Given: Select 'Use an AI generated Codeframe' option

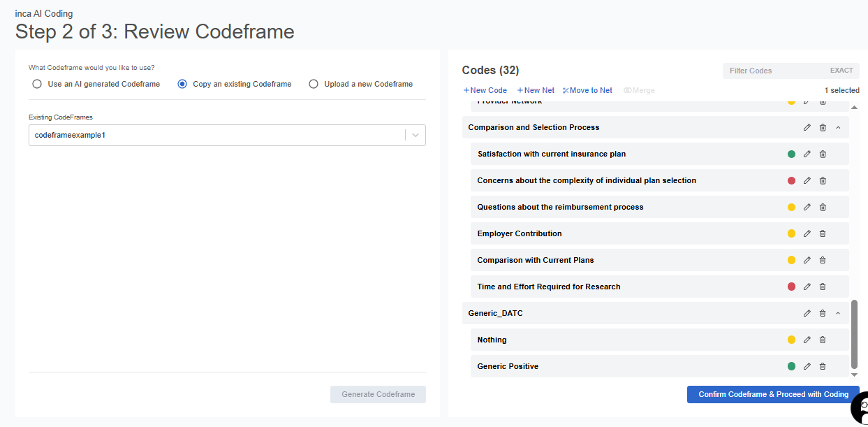Looking at the screenshot, I should pos(37,84).
